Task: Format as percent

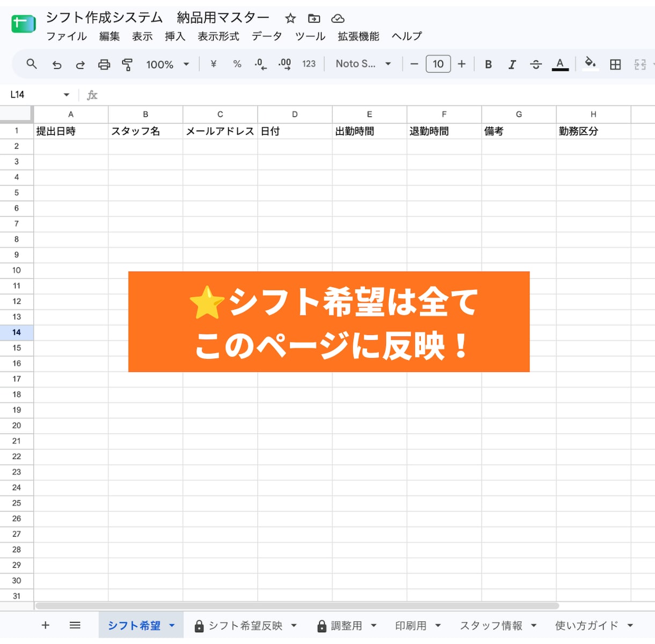Action: point(237,64)
